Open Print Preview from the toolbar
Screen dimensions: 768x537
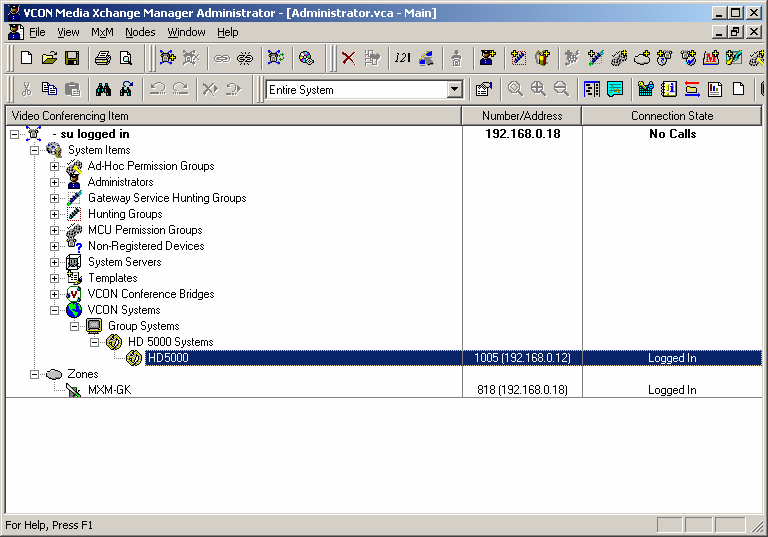126,58
